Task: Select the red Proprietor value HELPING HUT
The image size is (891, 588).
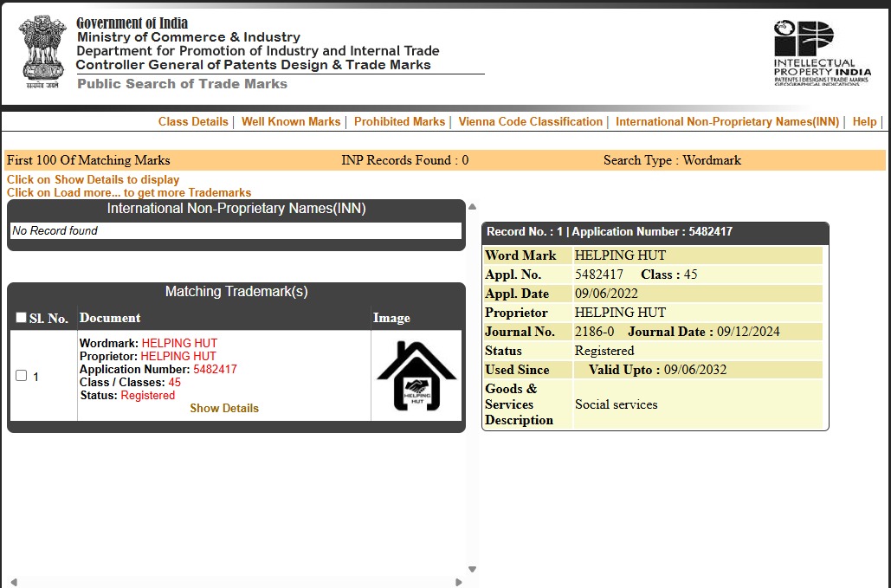Action: (178, 356)
